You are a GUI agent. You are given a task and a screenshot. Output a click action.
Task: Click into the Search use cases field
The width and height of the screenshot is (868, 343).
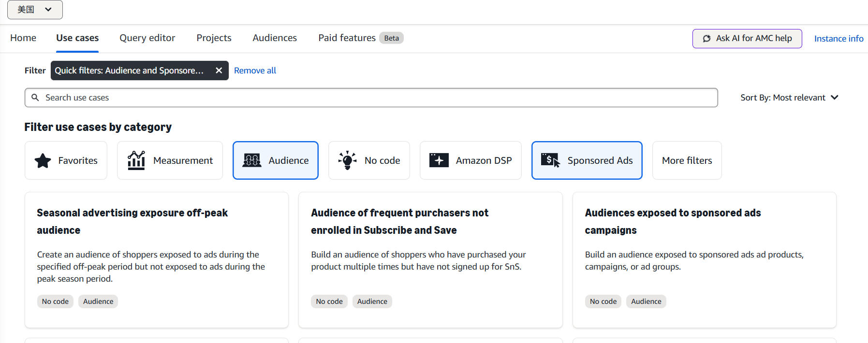377,98
